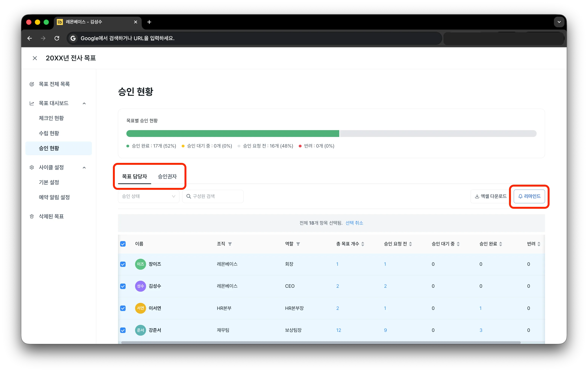Sort by 반려 column
The width and height of the screenshot is (588, 372).
pyautogui.click(x=539, y=244)
